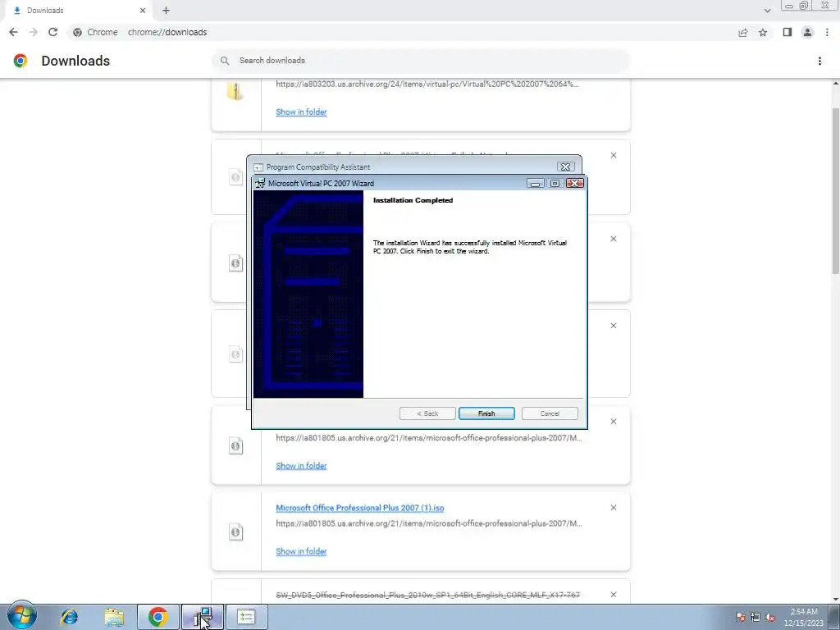Image resolution: width=840 pixels, height=630 pixels.
Task: Go back in Chrome
Action: pos(13,32)
